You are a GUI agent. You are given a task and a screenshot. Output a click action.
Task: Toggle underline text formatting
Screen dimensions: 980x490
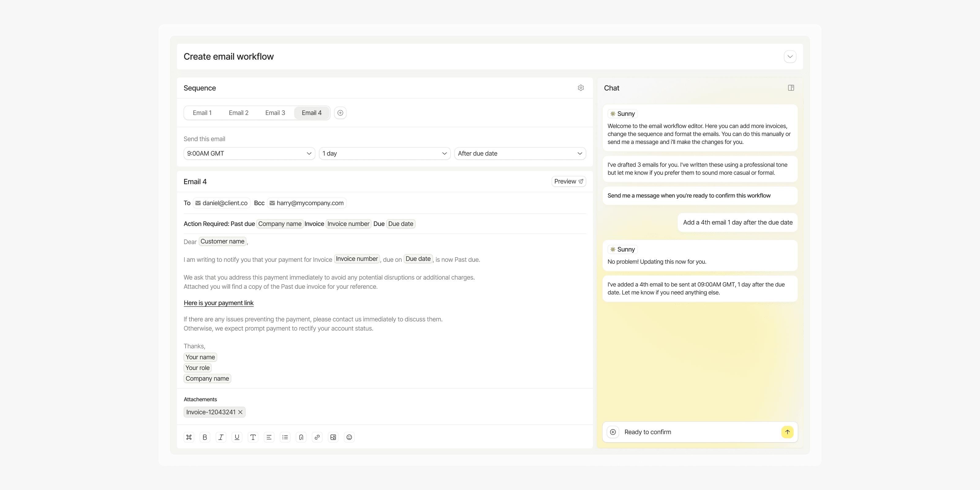[x=237, y=437]
